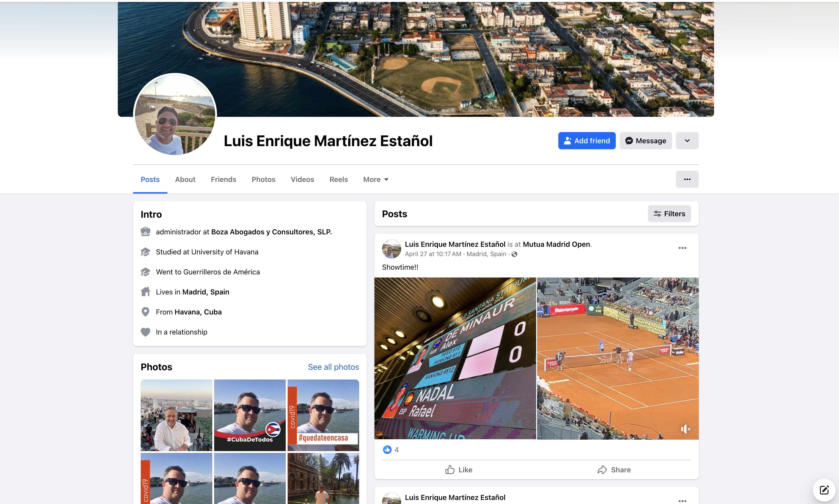Unmute the tennis court video
This screenshot has height=504, width=839.
click(x=685, y=429)
